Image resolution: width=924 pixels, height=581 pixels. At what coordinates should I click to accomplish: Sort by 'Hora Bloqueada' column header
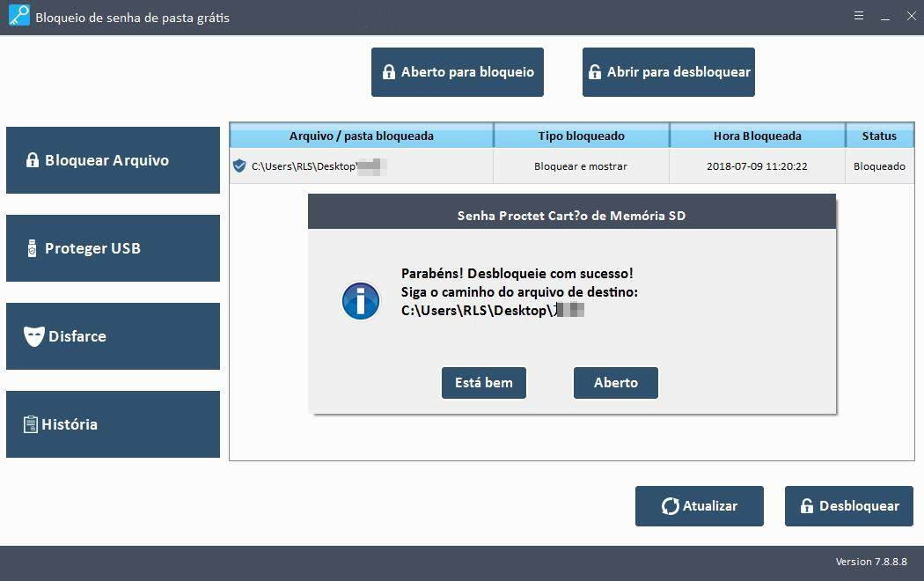pyautogui.click(x=757, y=136)
